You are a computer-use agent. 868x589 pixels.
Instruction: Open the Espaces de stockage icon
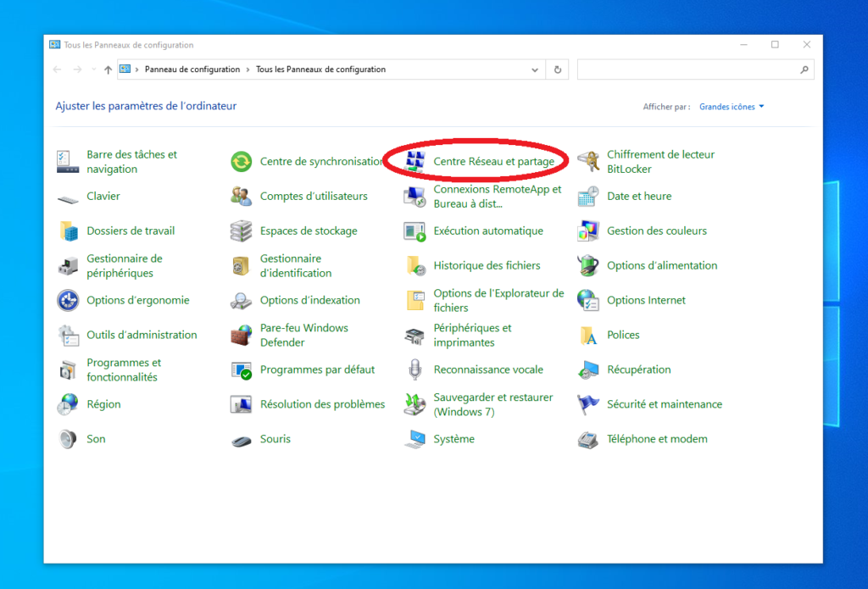tap(242, 231)
